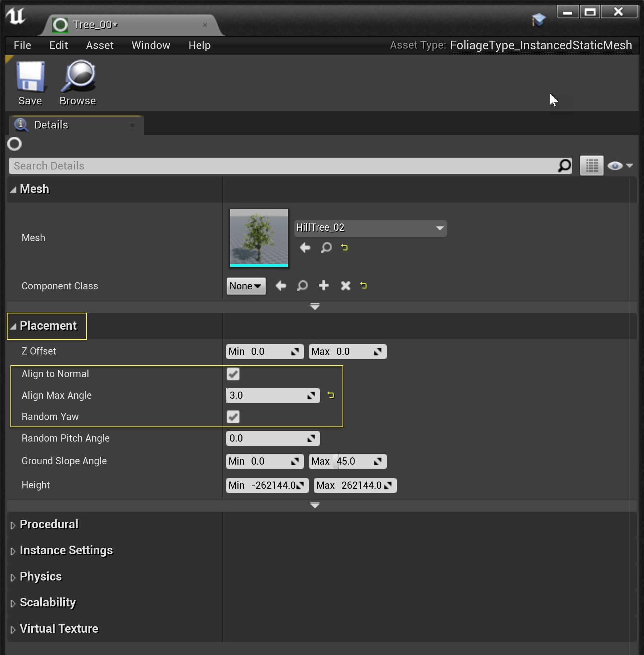
Task: Clear Component Class with X icon
Action: 345,286
